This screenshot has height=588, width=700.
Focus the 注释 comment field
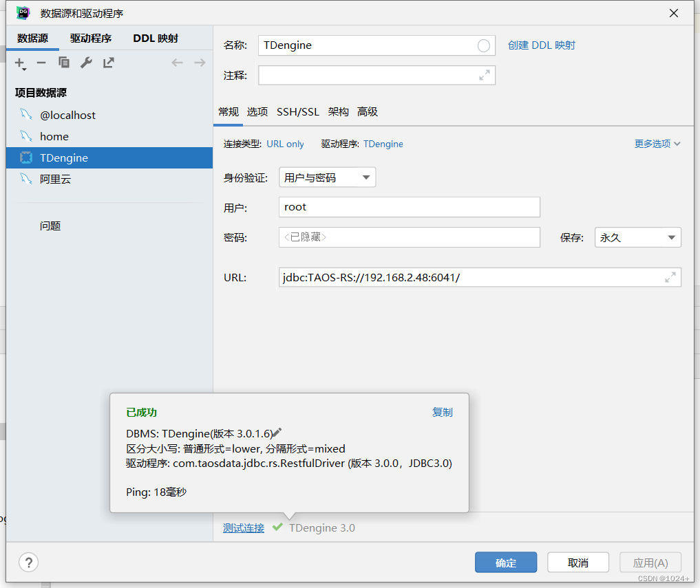click(376, 75)
